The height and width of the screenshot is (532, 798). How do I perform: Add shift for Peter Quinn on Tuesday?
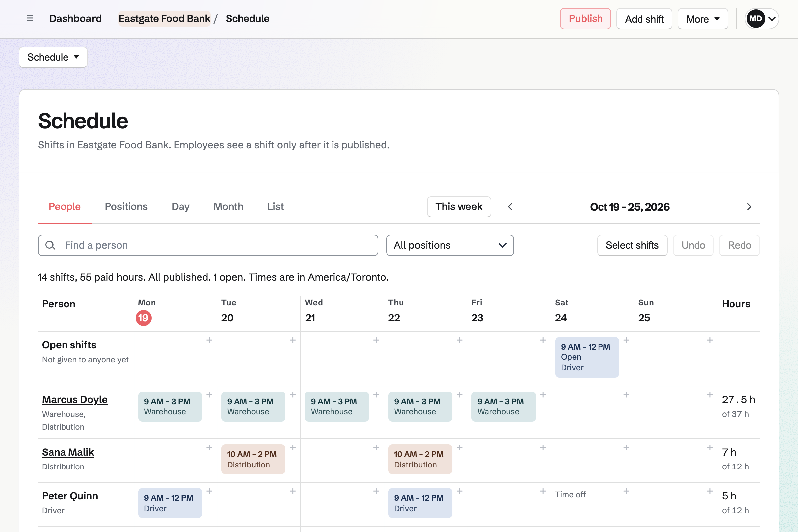click(x=293, y=491)
